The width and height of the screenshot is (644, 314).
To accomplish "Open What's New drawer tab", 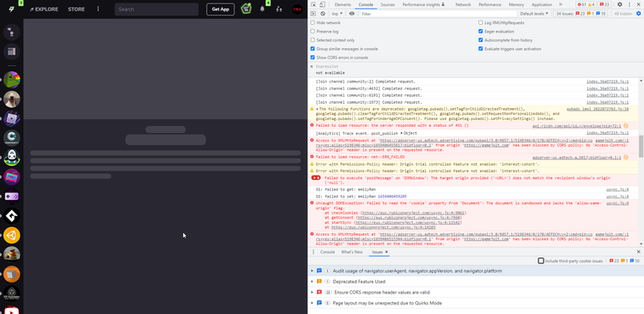I will coord(351,252).
